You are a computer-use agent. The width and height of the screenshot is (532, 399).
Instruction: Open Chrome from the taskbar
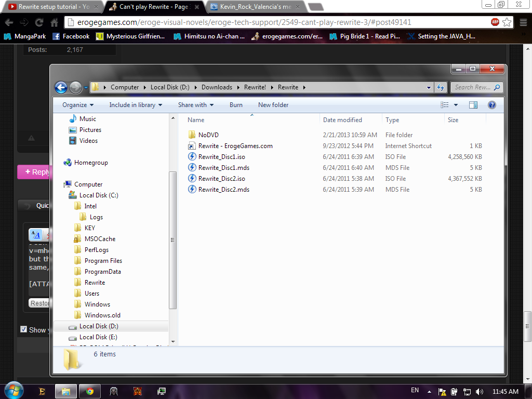[x=89, y=391]
